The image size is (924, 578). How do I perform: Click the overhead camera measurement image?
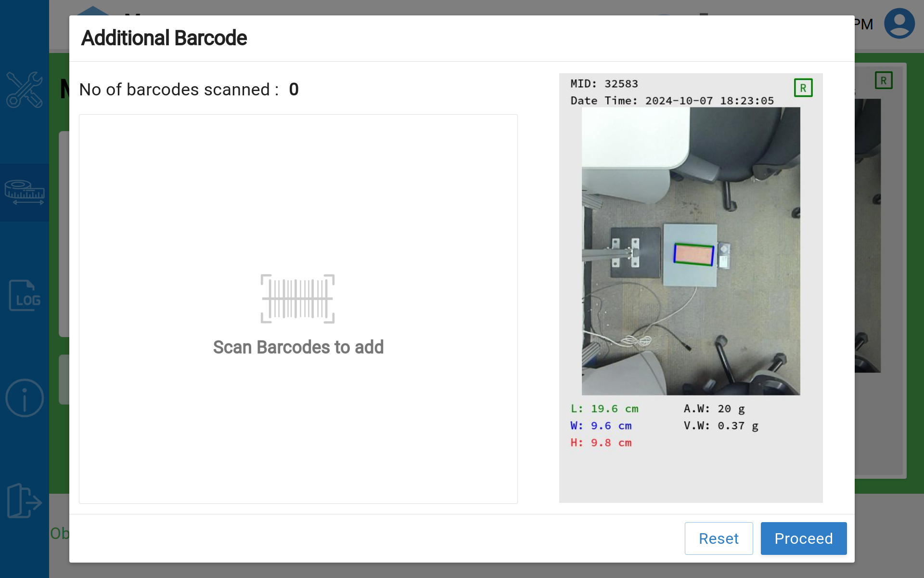click(x=691, y=251)
